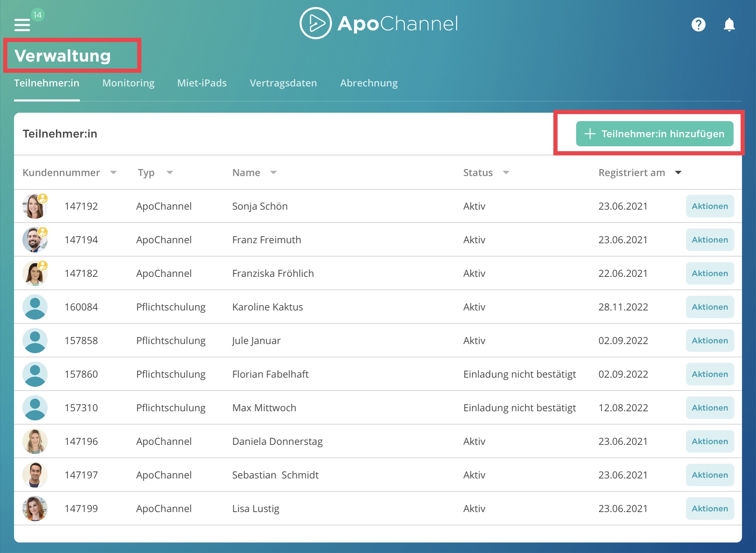Select customer number 147194
Image resolution: width=756 pixels, height=553 pixels.
(x=81, y=240)
